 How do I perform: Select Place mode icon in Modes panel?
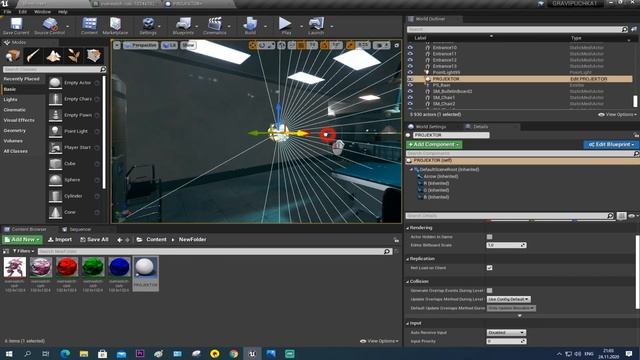[13, 56]
